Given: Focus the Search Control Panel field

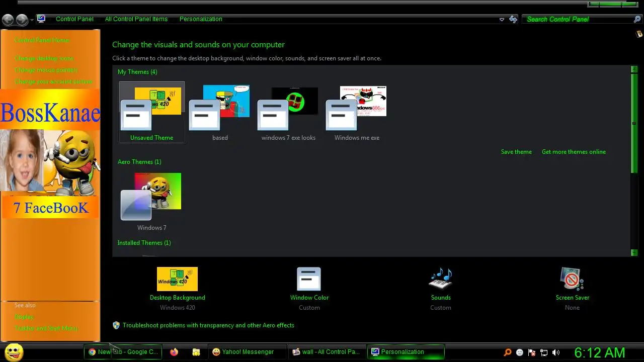Looking at the screenshot, I should [x=578, y=19].
